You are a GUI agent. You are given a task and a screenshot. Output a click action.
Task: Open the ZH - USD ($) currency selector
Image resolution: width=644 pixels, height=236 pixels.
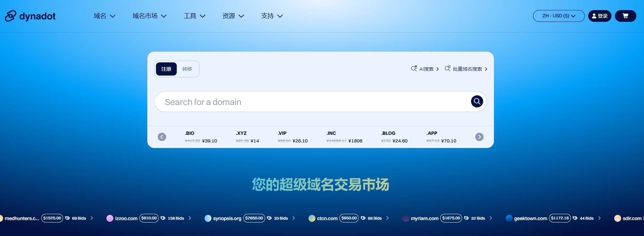pyautogui.click(x=558, y=16)
